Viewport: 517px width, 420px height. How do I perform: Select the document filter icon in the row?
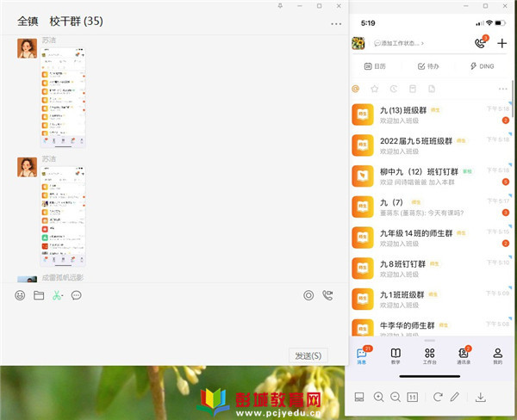coord(432,89)
